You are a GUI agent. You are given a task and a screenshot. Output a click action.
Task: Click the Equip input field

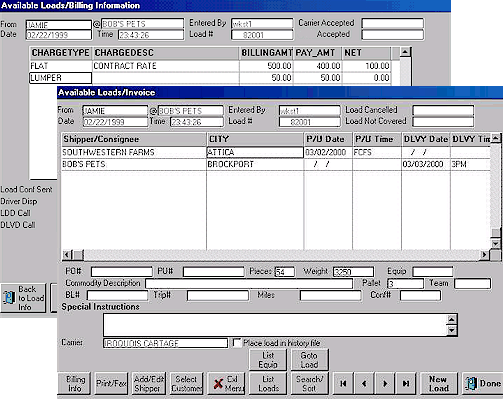433,272
